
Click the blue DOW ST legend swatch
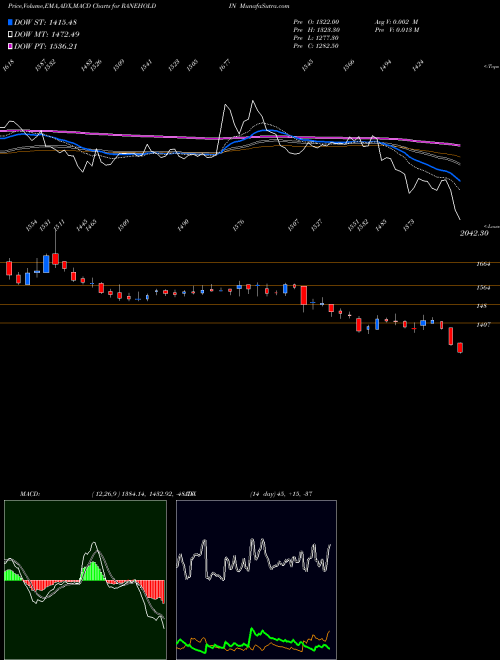(x=10, y=22)
